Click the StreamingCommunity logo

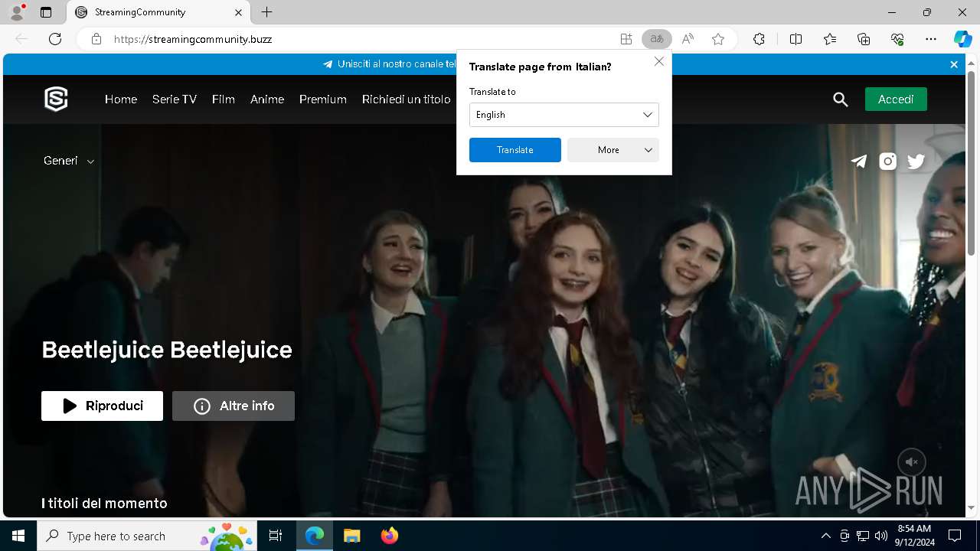coord(56,99)
